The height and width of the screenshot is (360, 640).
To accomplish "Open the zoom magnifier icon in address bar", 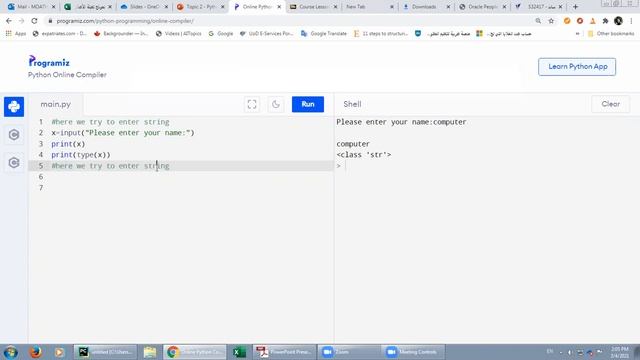I will tap(538, 21).
